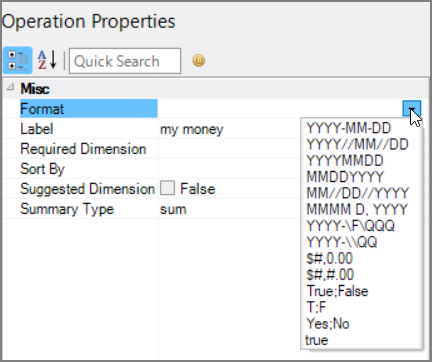Collapse the Misc category
432x362 pixels.
(11, 88)
